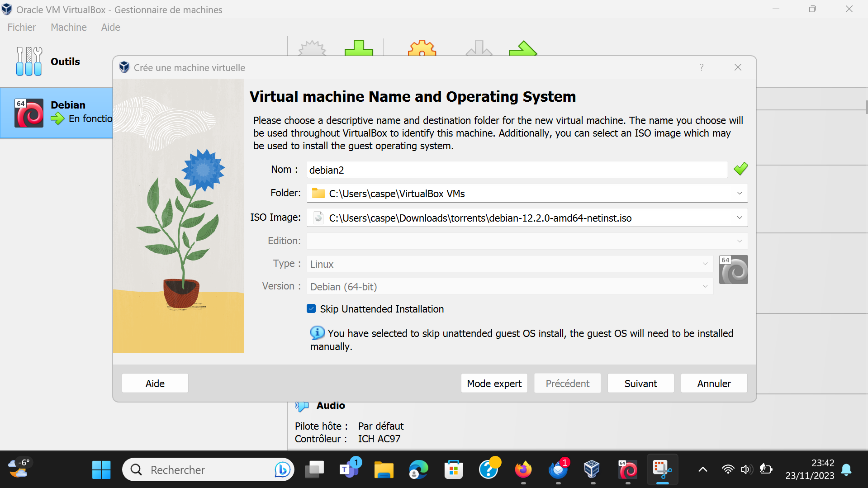Screen dimensions: 868x488
Task: Click the VirtualBox title bar logo
Action: point(7,9)
